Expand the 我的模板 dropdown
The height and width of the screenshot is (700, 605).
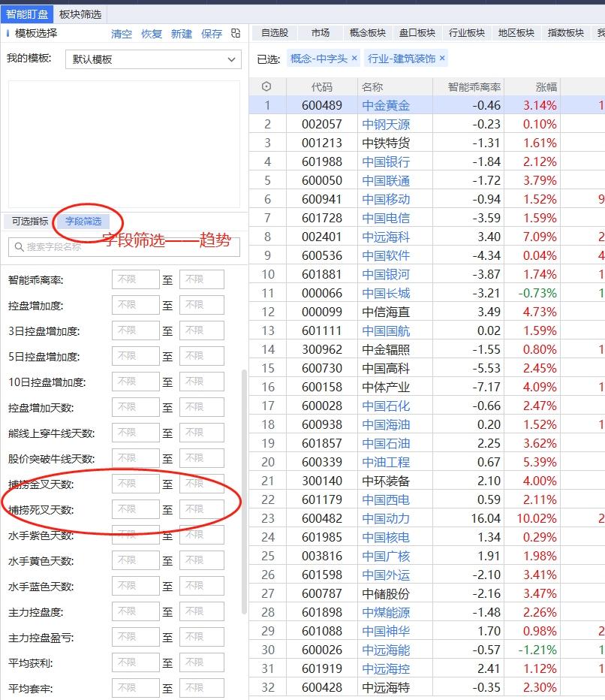click(231, 59)
